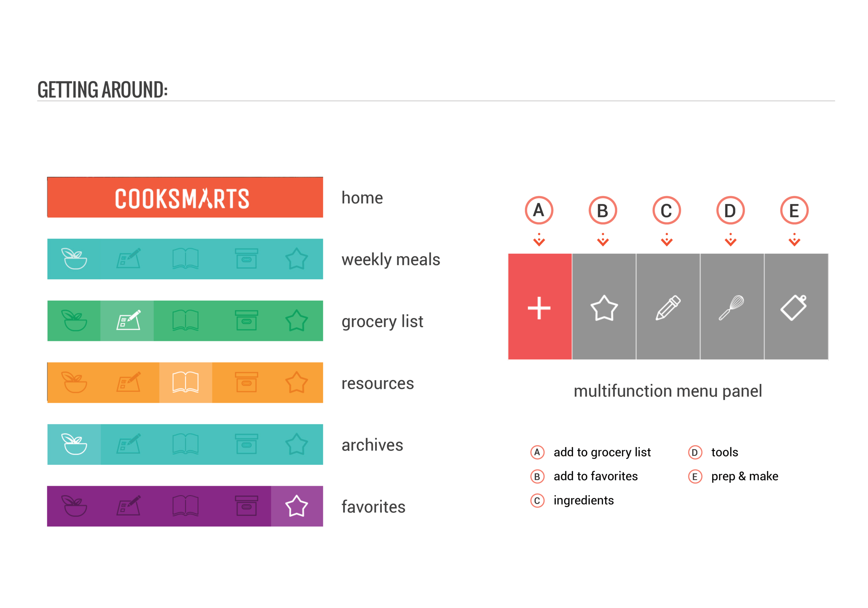Click salad bowl icon in orange resources bar
Screen dimensions: 868x608
[74, 383]
